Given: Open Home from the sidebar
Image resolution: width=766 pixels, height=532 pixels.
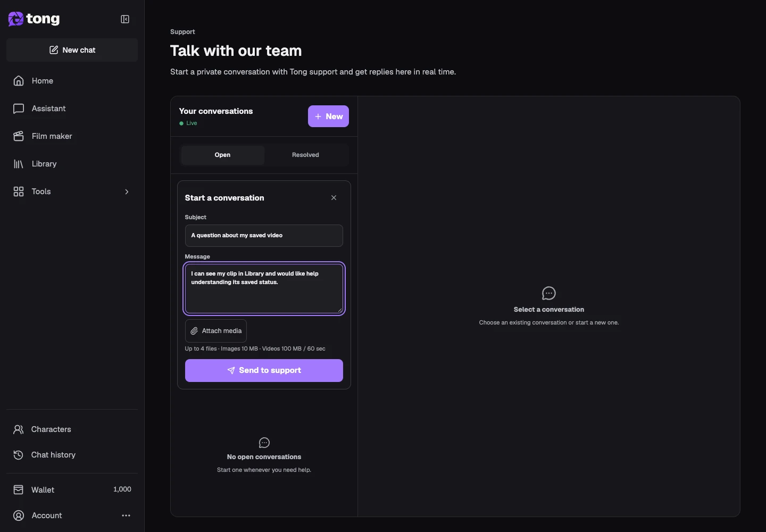Looking at the screenshot, I should [x=72, y=81].
